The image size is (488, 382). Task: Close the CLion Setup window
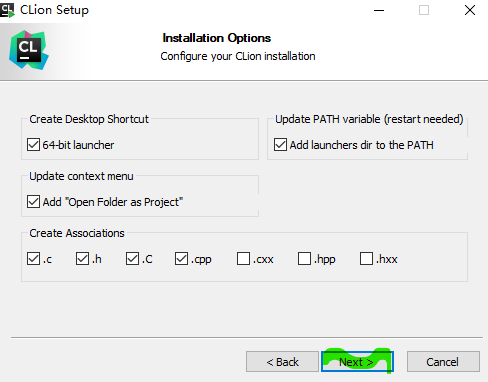470,10
